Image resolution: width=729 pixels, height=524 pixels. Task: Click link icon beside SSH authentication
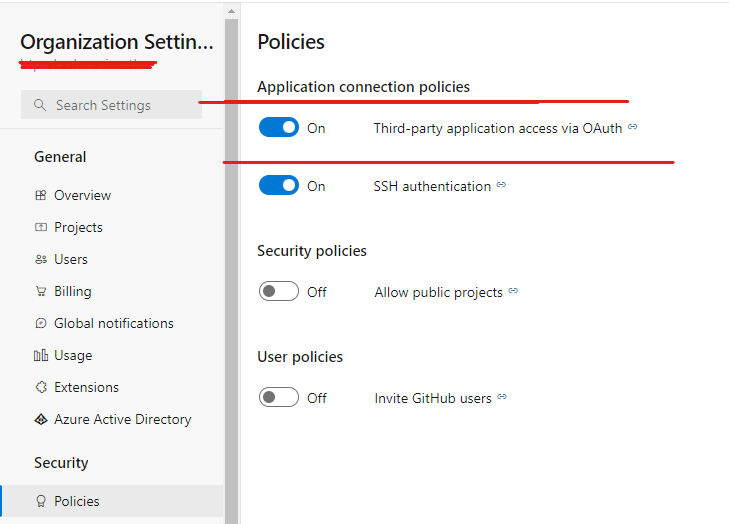click(501, 185)
